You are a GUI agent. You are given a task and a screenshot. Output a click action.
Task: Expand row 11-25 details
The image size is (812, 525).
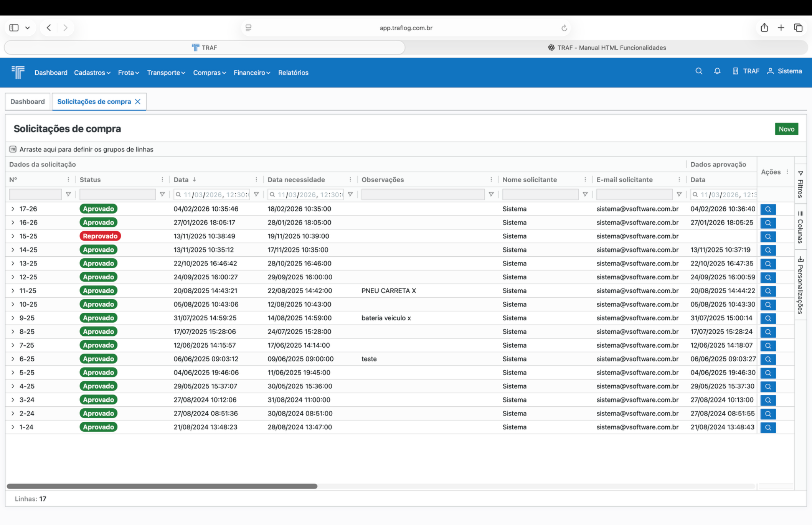[x=13, y=291]
